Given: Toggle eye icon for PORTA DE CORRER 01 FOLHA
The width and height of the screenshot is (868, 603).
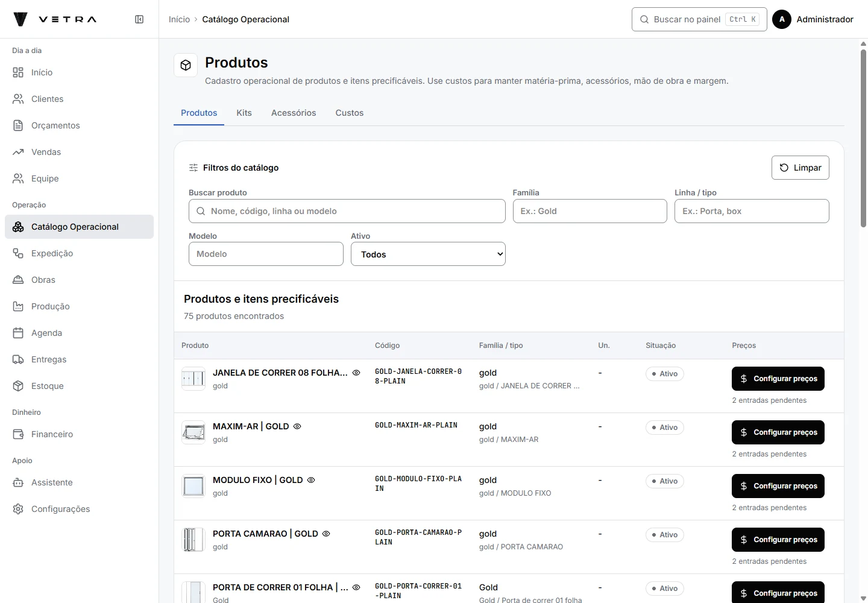Looking at the screenshot, I should click(x=356, y=587).
